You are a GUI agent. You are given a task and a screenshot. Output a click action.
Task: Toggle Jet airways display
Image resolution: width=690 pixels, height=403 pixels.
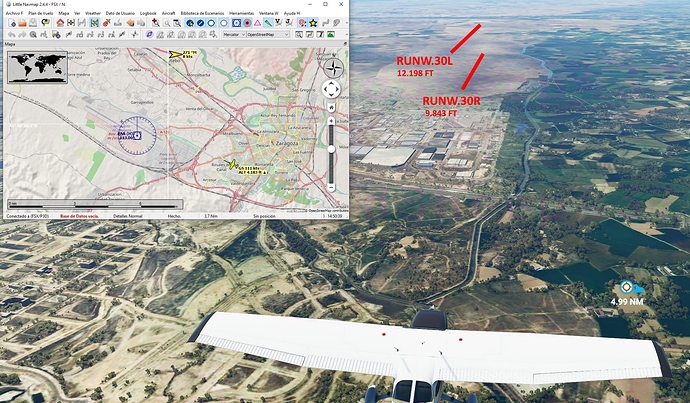pyautogui.click(x=289, y=22)
